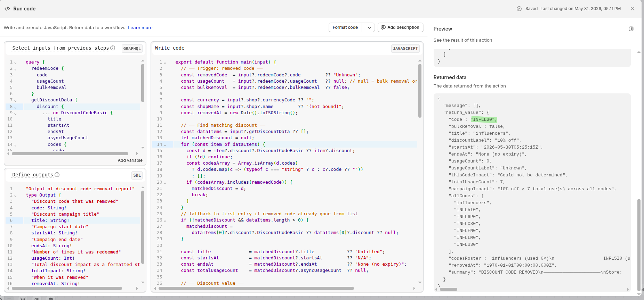
Task: Click vertical scrollbar of GraphQL editor
Action: coord(143,83)
